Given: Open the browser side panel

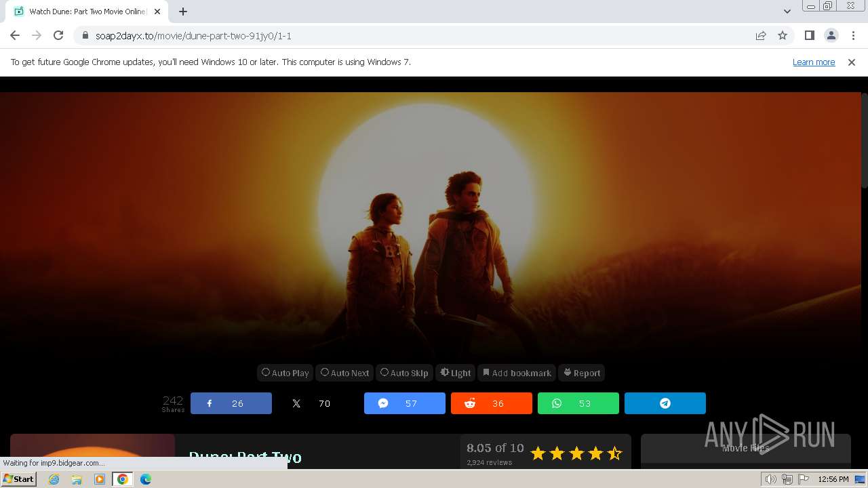Looking at the screenshot, I should pos(810,35).
